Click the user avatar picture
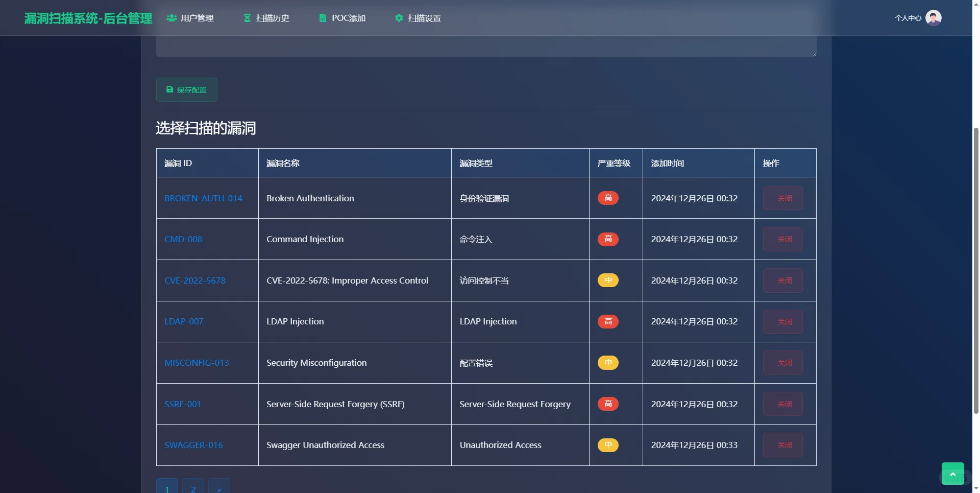 [x=933, y=18]
